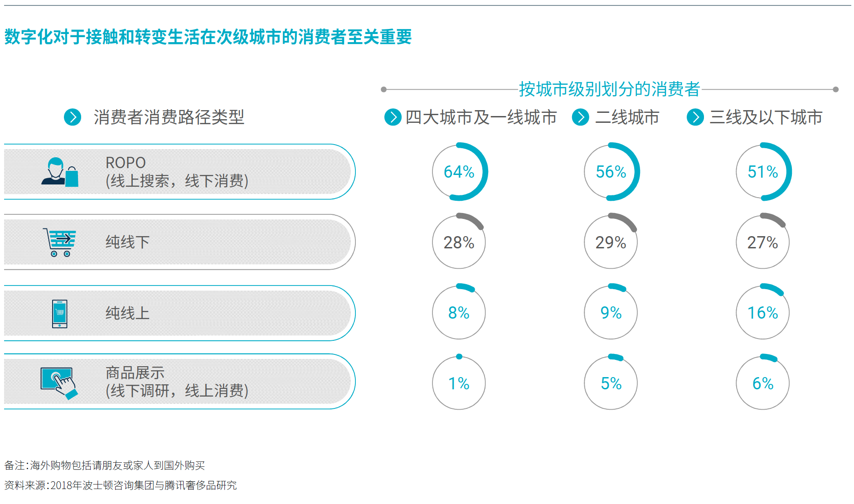Viewport: 854px width, 504px height.
Task: Click the 纯线上 row label
Action: point(127,313)
